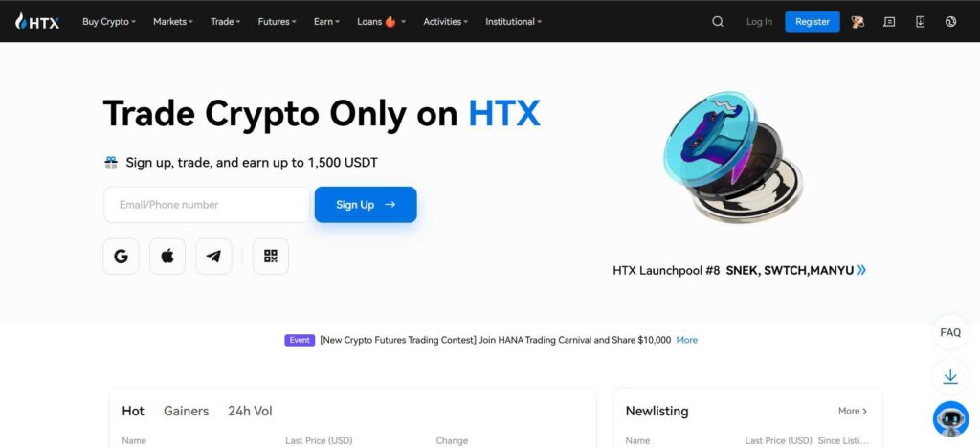Screen dimensions: 980x448
Task: Click the Sign Up arrow button
Action: [366, 204]
